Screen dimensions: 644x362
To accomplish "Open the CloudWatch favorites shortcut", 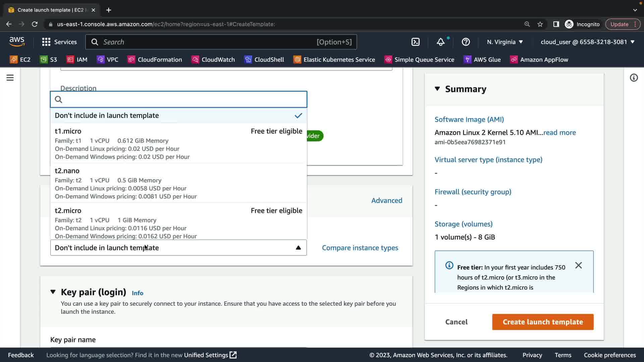I will point(213,60).
